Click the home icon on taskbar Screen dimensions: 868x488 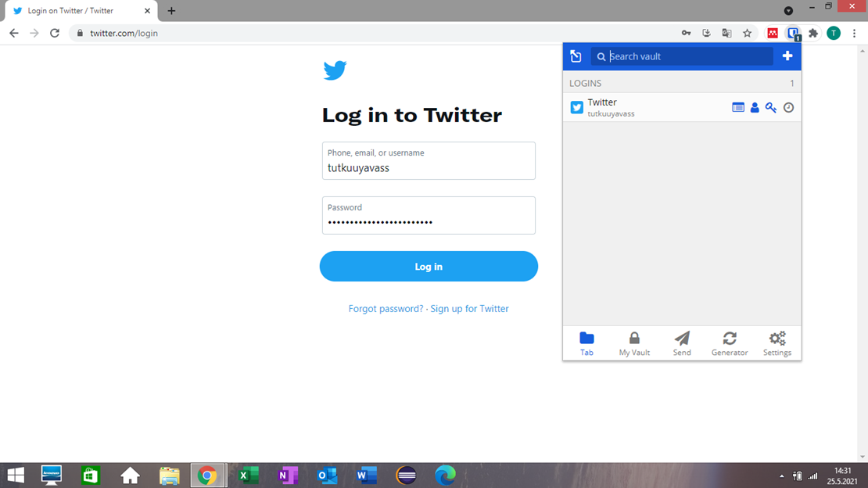[130, 475]
